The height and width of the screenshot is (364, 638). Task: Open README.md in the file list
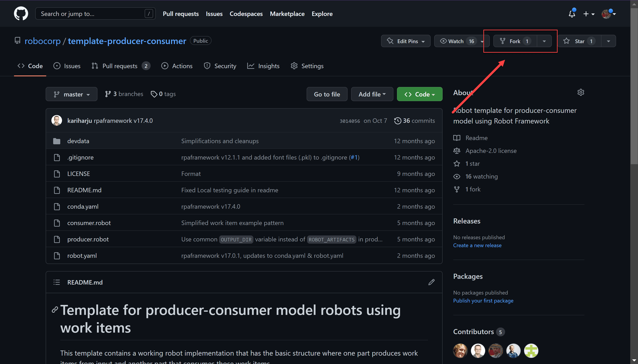click(x=84, y=190)
